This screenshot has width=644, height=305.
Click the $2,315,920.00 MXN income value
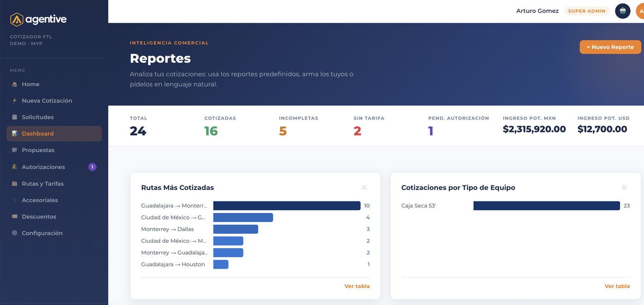pyautogui.click(x=534, y=129)
